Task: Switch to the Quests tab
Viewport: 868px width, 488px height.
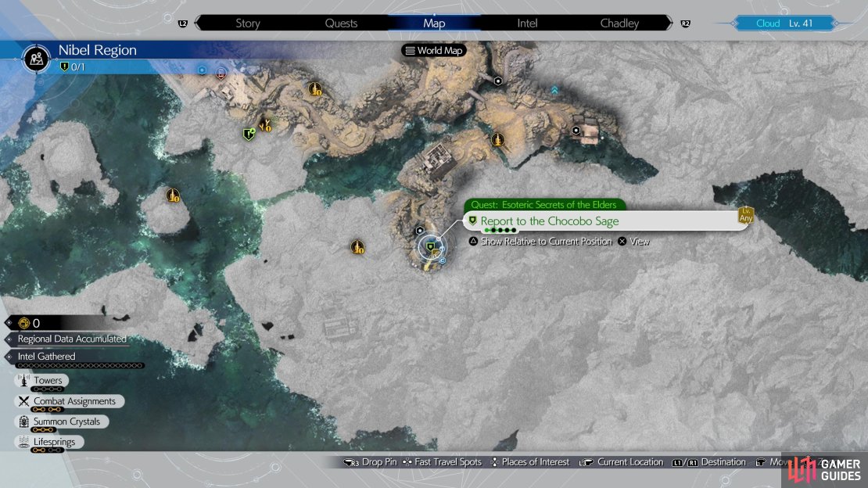Action: tap(341, 23)
